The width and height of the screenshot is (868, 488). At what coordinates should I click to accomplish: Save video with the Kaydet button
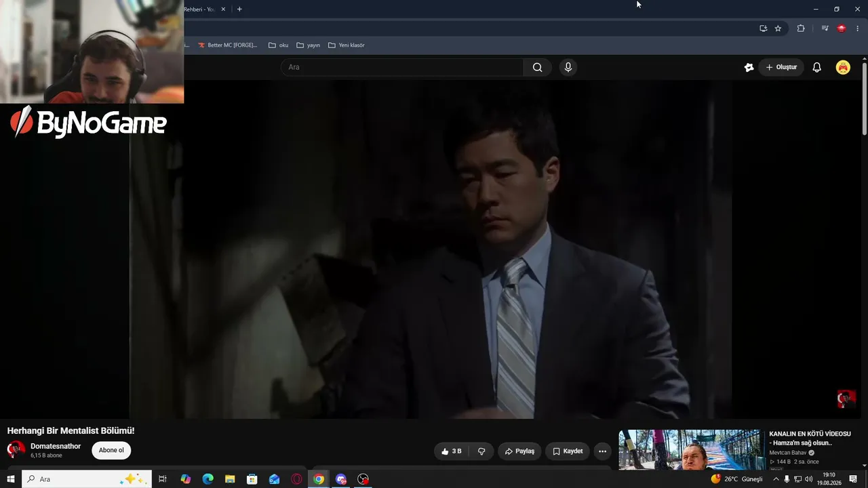(x=568, y=451)
